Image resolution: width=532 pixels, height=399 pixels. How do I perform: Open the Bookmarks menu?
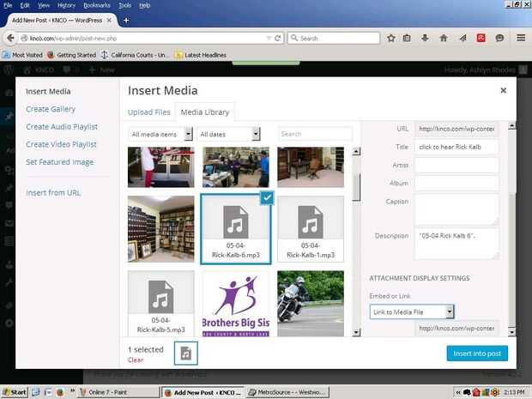(97, 5)
